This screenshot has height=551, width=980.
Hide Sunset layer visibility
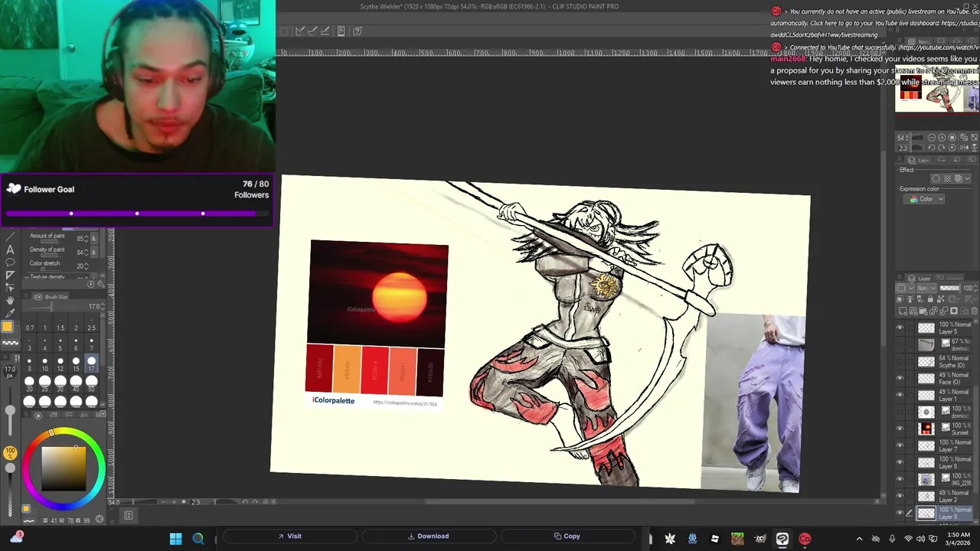[900, 429]
